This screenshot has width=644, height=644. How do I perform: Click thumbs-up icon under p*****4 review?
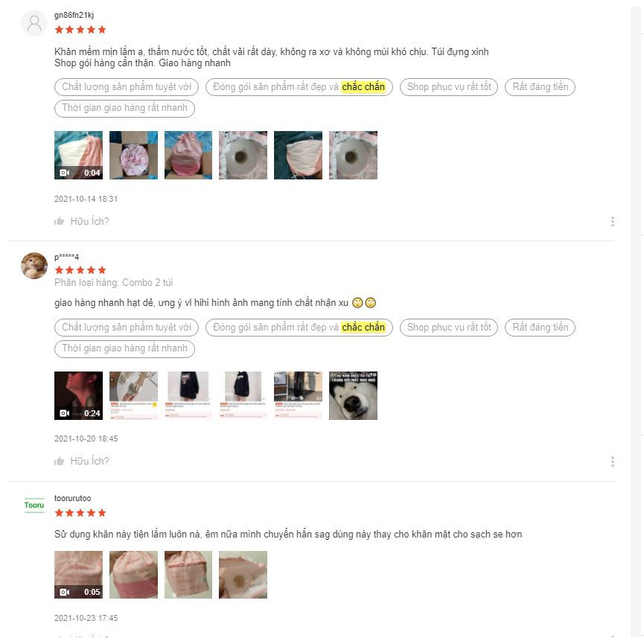(x=59, y=462)
